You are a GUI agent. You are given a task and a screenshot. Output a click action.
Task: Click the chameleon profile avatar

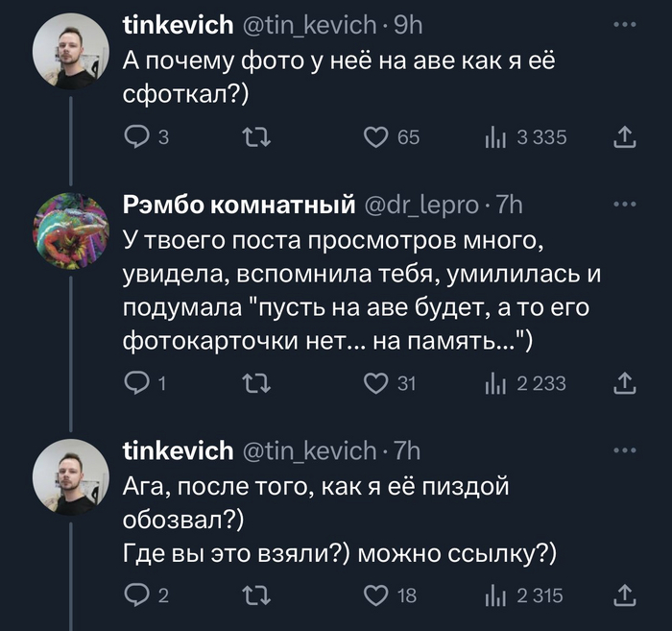click(x=73, y=231)
